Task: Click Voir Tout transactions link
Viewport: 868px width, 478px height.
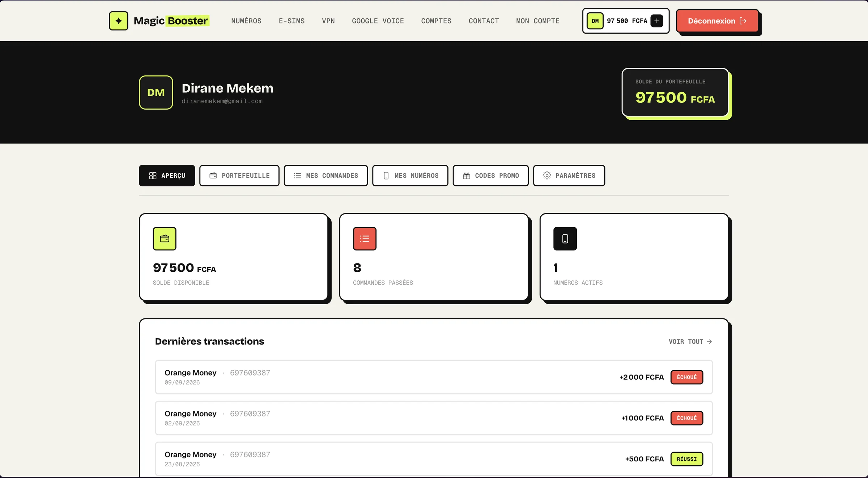Action: tap(690, 342)
